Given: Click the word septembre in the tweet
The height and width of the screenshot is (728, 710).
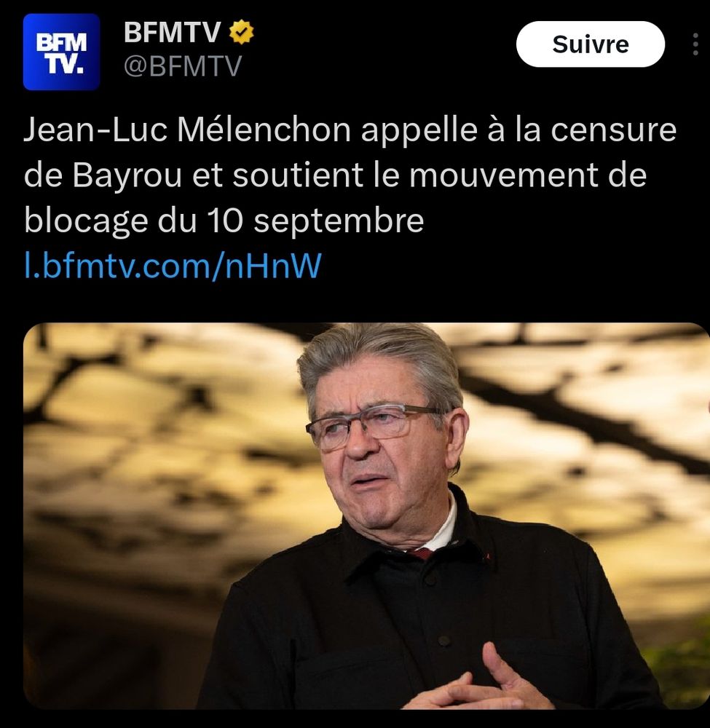Looking at the screenshot, I should (339, 221).
